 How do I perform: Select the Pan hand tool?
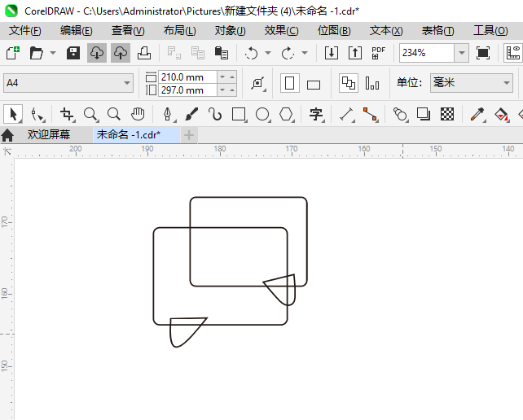coord(138,114)
